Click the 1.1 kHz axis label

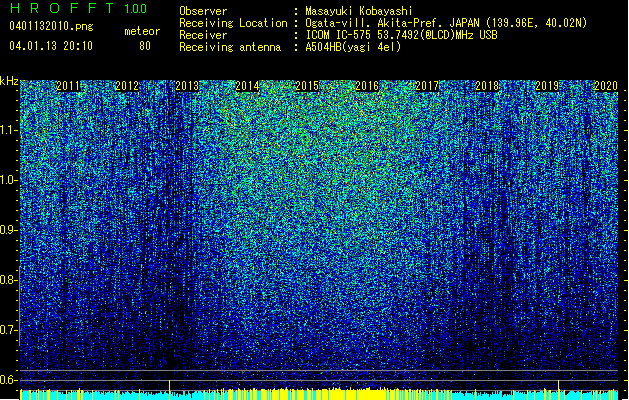8,130
